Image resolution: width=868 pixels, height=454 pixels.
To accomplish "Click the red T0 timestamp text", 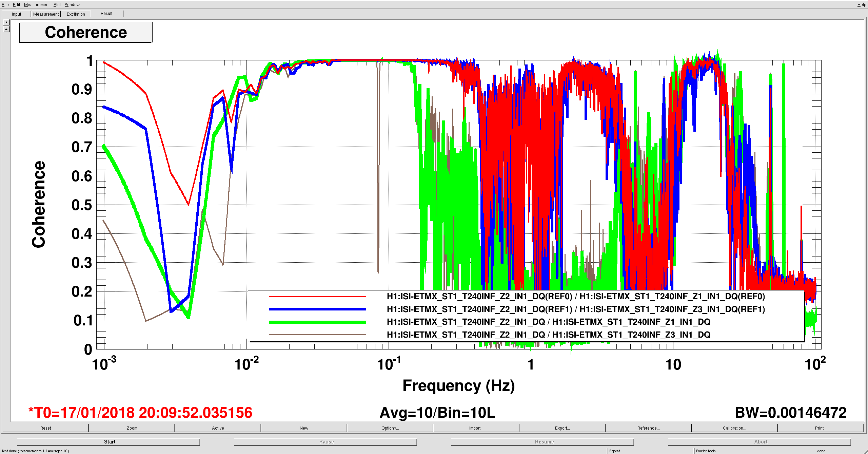I will click(x=140, y=413).
